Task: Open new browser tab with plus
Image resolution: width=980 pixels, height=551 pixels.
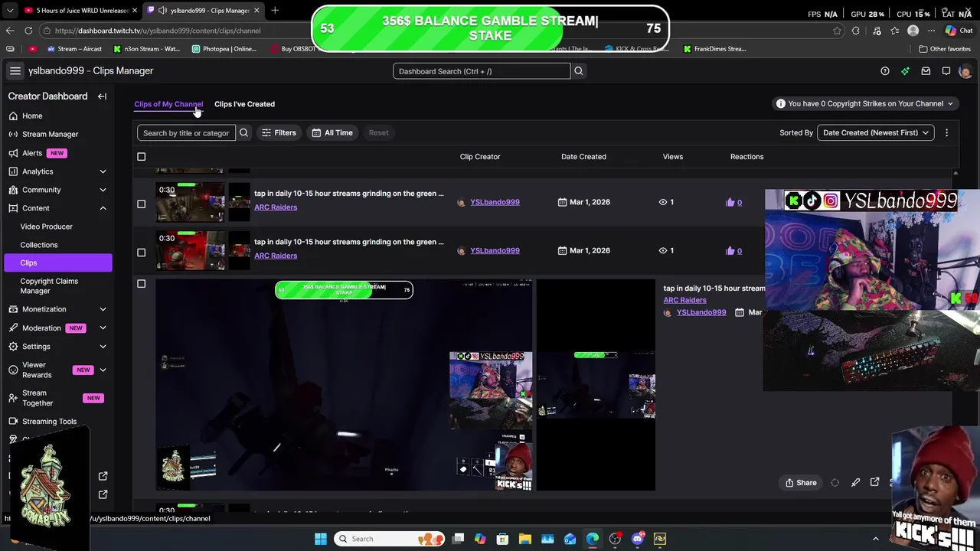Action: [x=275, y=10]
